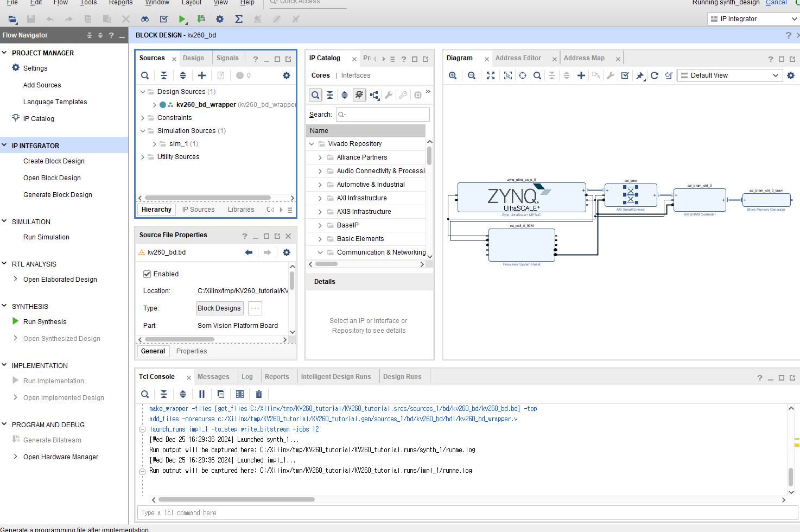Toggle the Enabled checkbox

click(x=147, y=274)
